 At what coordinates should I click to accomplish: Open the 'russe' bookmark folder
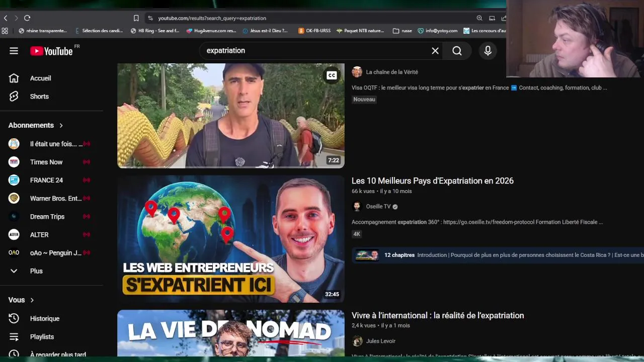click(403, 31)
